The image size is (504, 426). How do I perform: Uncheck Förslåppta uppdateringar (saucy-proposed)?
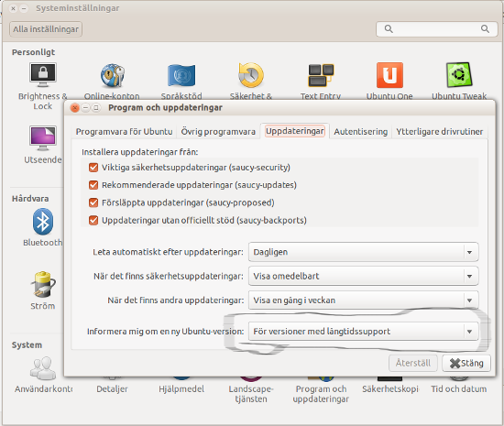93,202
